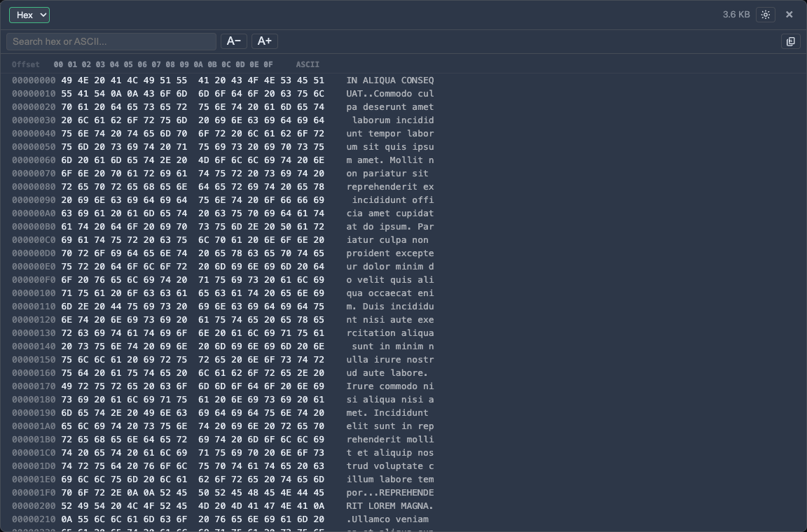807x532 pixels.
Task: Click ASCII text 'ulla irure nostr'
Action: [390, 360]
